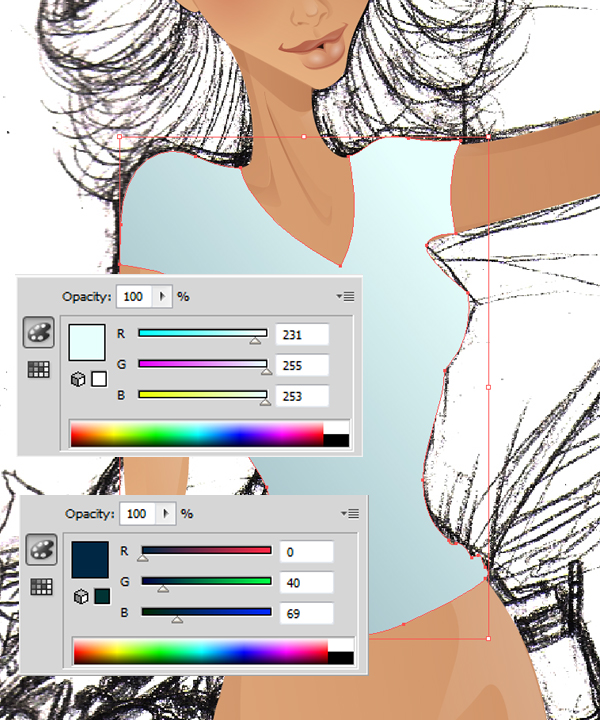Screen dimensions: 600x720
Task: Select color mixer palette icon in lower panel
Action: point(41,549)
